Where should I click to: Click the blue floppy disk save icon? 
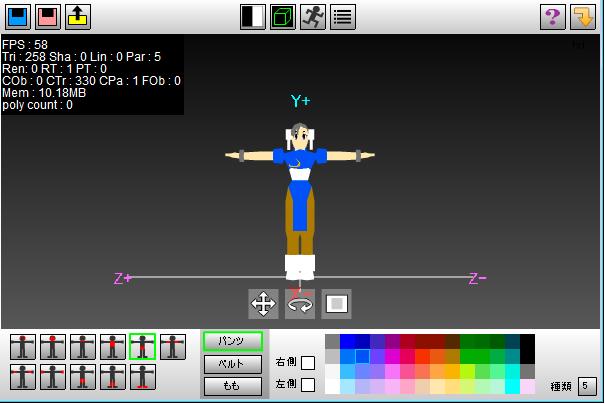coord(18,17)
